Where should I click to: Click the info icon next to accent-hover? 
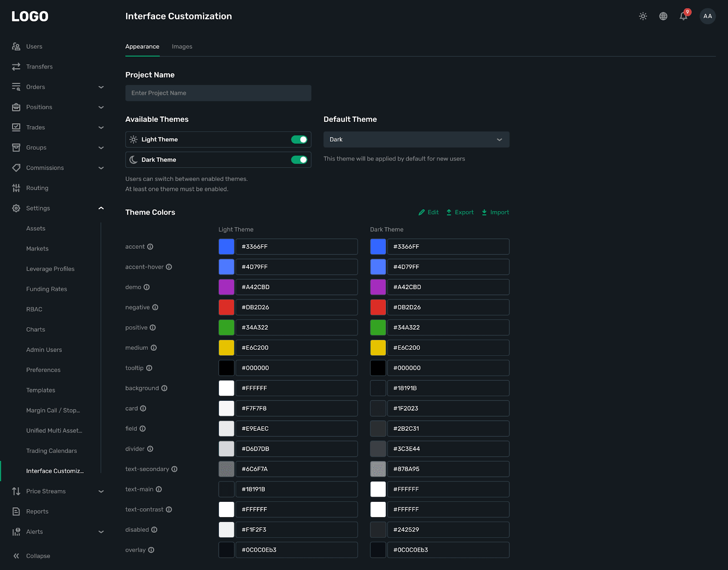tap(169, 267)
